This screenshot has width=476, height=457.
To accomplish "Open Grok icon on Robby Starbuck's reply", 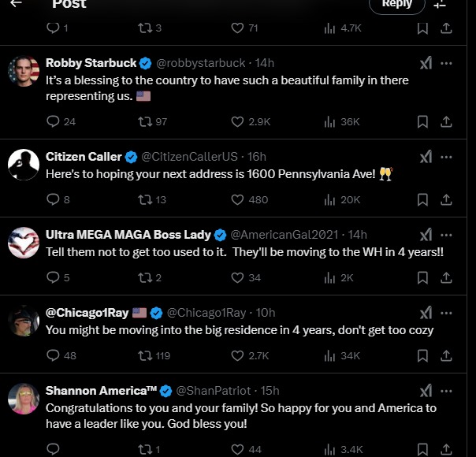I will tap(425, 63).
